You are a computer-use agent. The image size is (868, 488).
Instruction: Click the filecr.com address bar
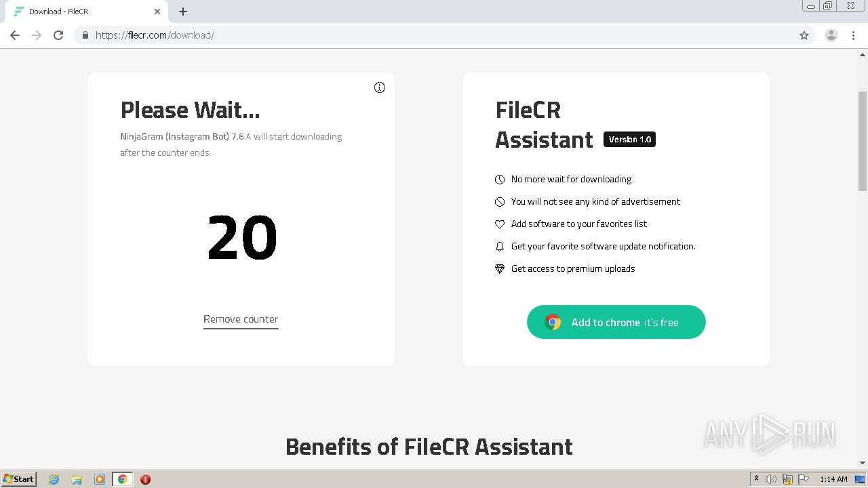pos(407,35)
